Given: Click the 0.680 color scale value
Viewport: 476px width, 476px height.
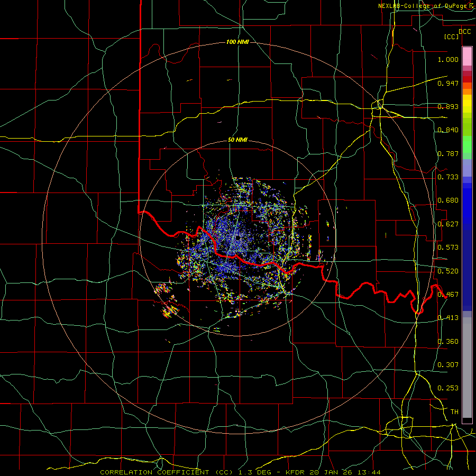Looking at the screenshot, I should coord(448,200).
